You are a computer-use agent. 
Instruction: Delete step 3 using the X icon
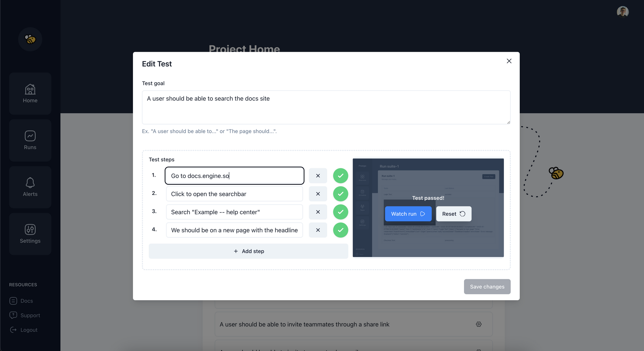click(318, 212)
